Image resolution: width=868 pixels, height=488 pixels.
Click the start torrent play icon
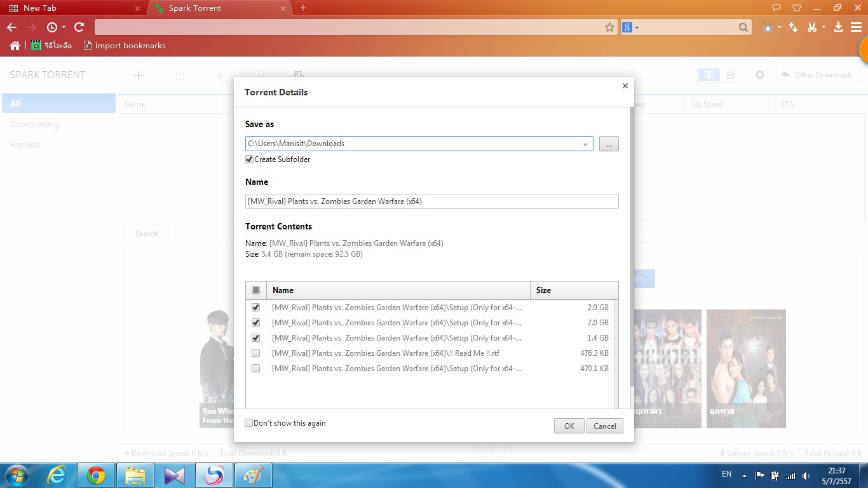pos(220,76)
